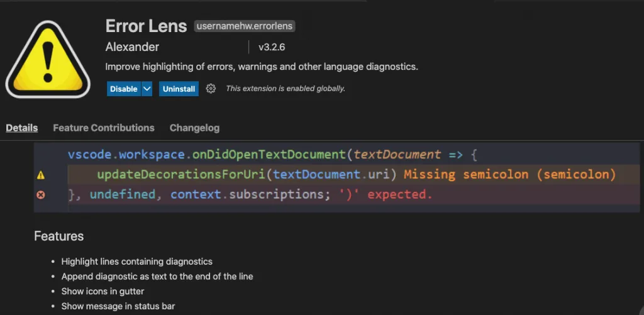The height and width of the screenshot is (315, 644).
Task: Go to the Changelog tab
Action: pos(194,128)
